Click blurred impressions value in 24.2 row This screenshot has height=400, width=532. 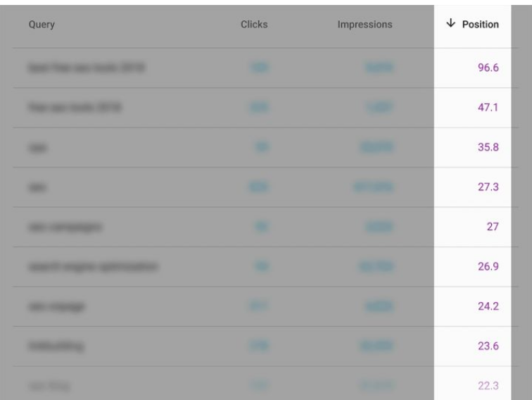click(x=379, y=306)
